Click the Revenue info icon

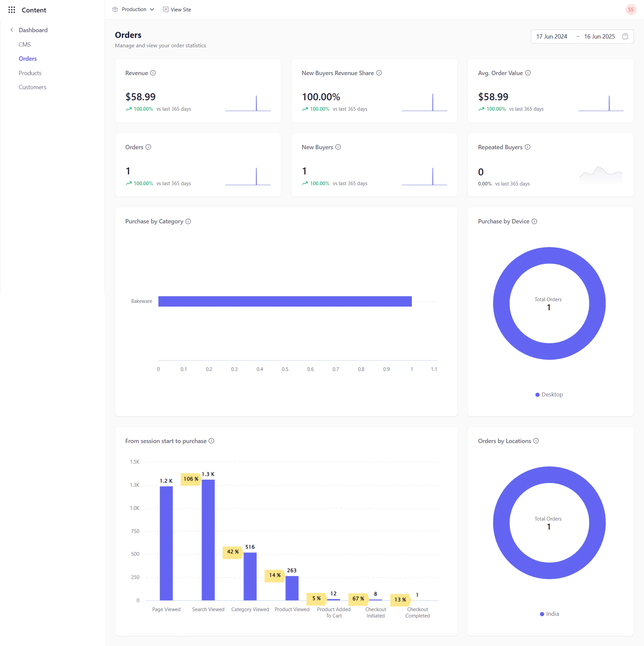click(x=153, y=73)
